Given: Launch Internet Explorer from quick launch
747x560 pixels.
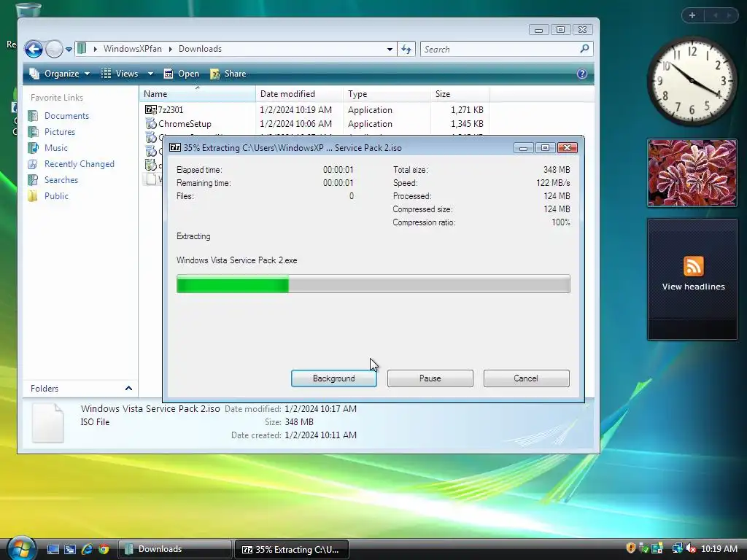Looking at the screenshot, I should [87, 550].
